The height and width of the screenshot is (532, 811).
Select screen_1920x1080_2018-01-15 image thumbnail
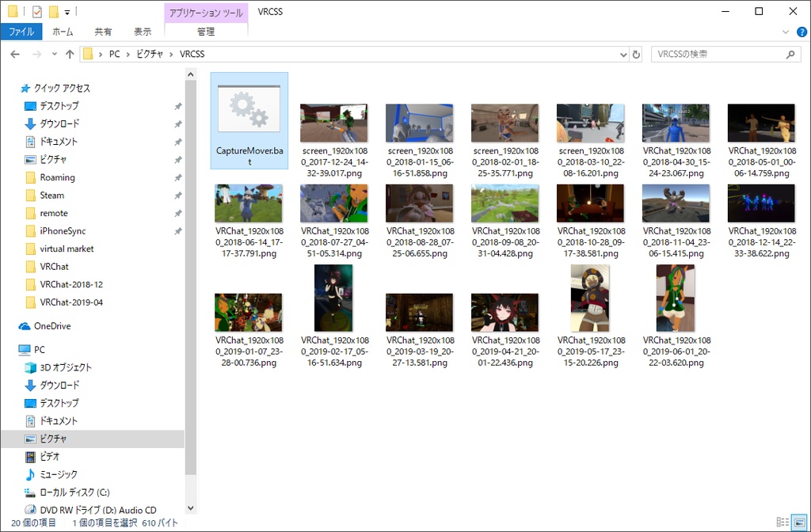[420, 123]
